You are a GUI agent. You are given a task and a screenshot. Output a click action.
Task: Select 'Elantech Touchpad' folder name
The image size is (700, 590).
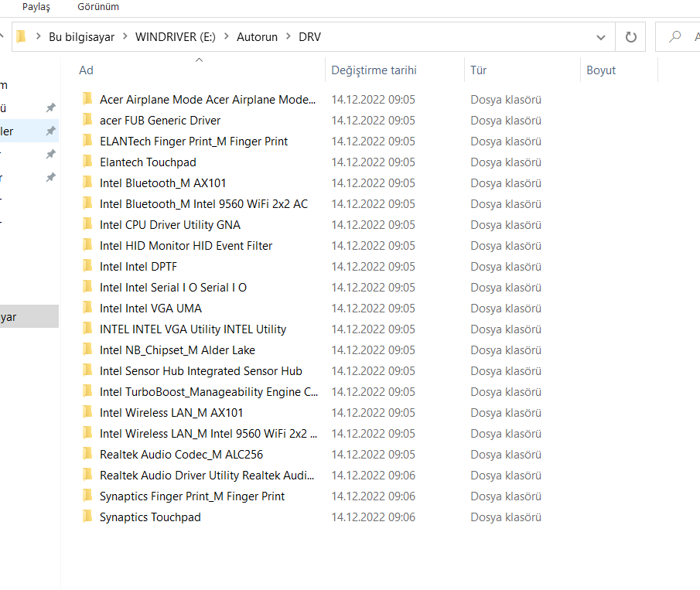[148, 162]
